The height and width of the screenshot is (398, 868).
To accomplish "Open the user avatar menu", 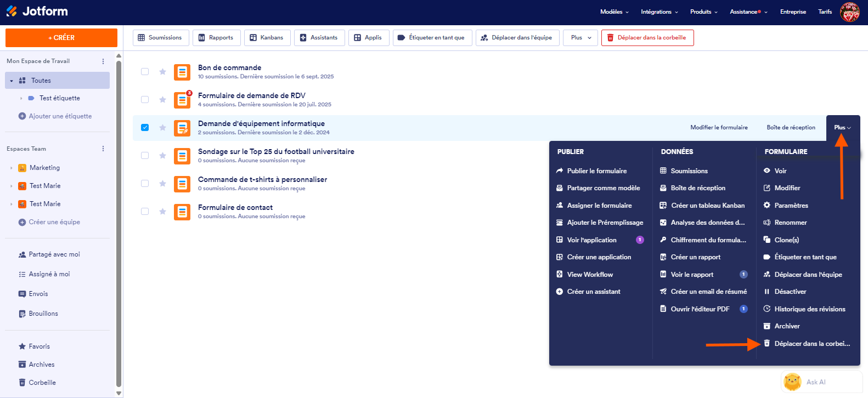I will point(850,12).
